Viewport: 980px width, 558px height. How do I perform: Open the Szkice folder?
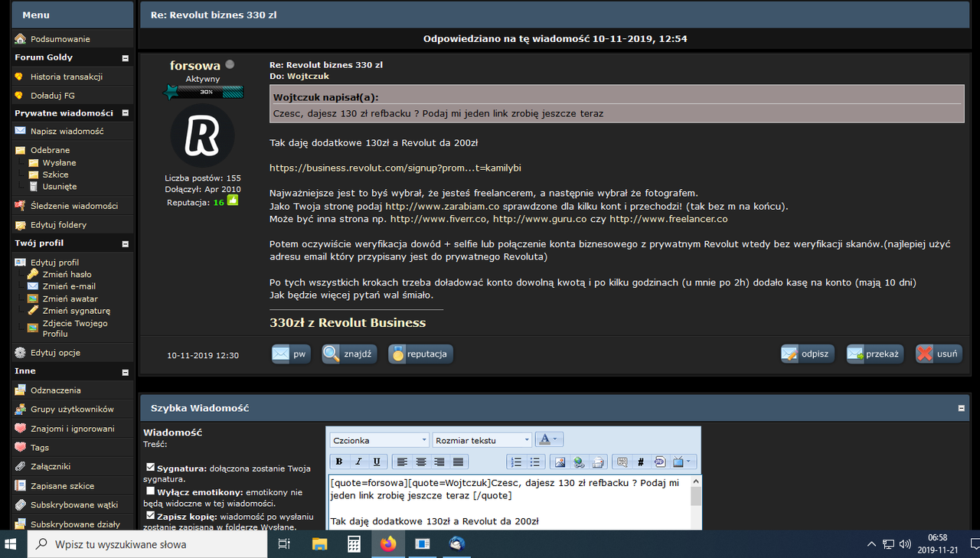(55, 175)
